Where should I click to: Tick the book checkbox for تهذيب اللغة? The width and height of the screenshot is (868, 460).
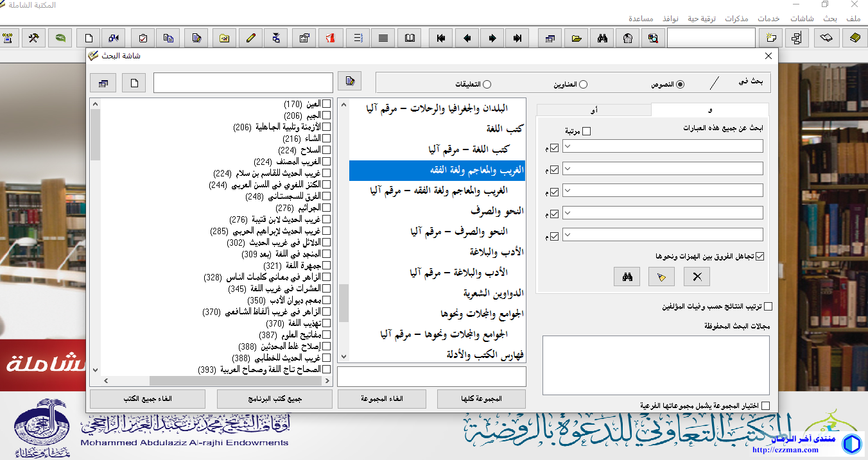(326, 323)
